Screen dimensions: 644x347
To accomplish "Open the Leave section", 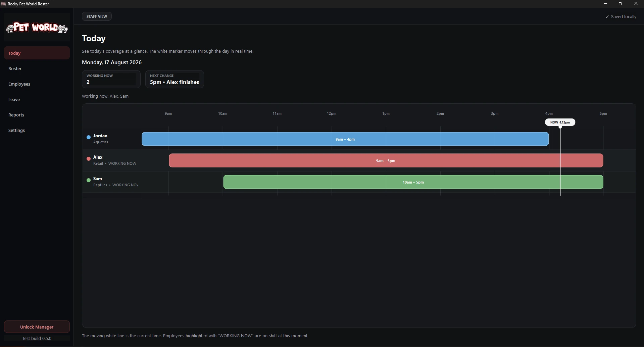I will [37, 99].
